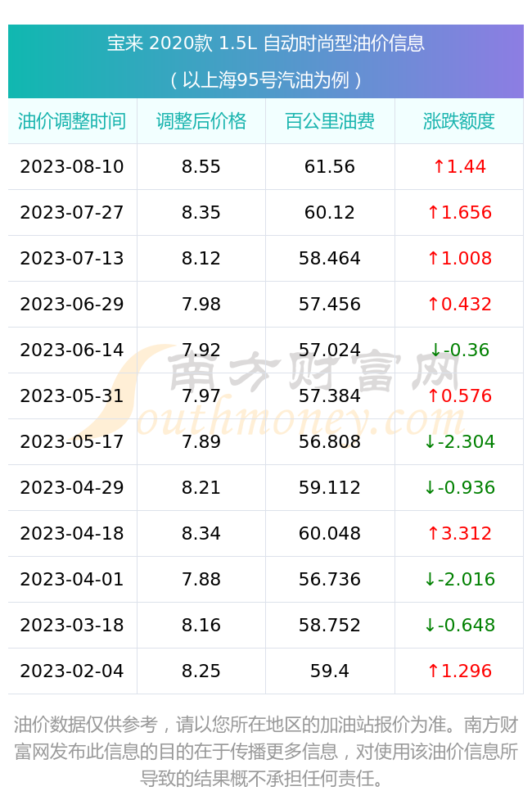Click the red up arrow beside 1.44
This screenshot has width=532, height=800.
click(x=439, y=166)
